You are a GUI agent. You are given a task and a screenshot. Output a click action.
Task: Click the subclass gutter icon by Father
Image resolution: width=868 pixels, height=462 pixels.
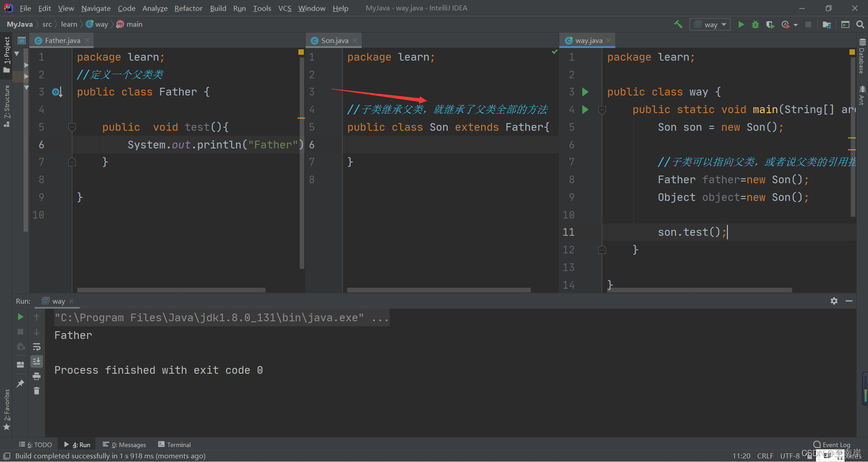point(57,92)
